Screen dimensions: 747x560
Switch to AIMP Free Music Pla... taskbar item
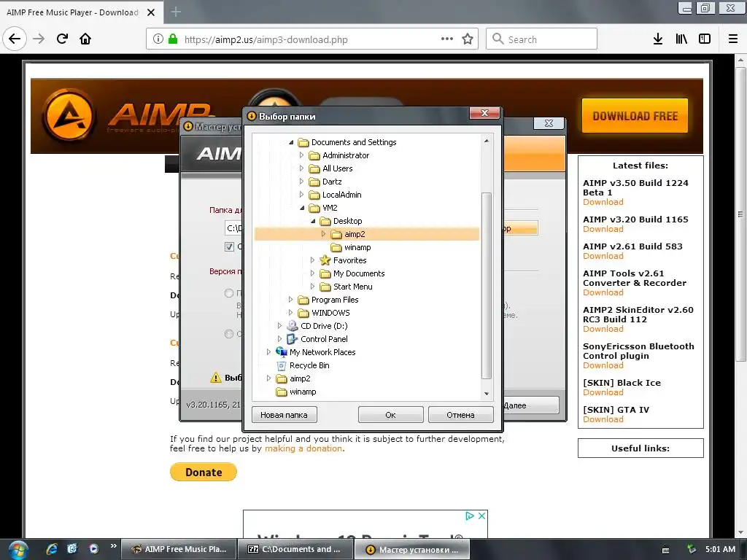[179, 549]
